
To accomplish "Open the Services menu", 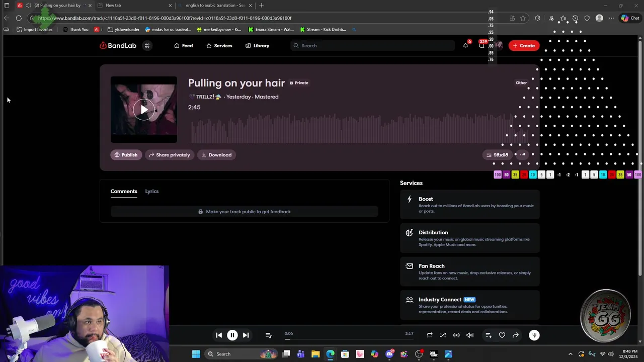I will point(219,45).
